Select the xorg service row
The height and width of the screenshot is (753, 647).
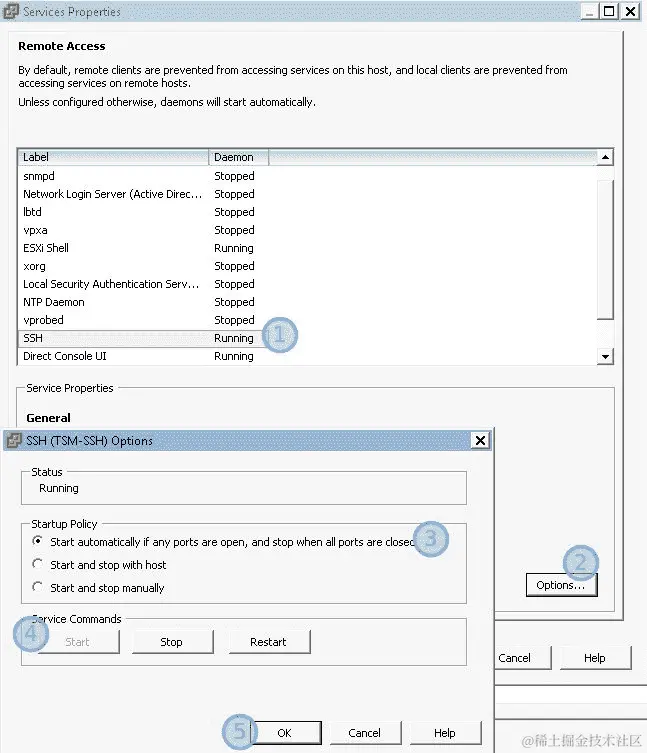click(307, 266)
